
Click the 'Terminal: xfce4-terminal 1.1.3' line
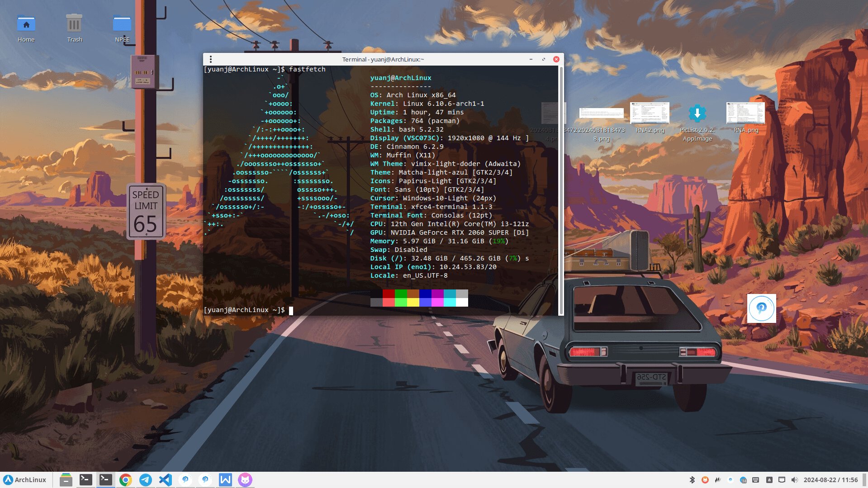(x=431, y=207)
